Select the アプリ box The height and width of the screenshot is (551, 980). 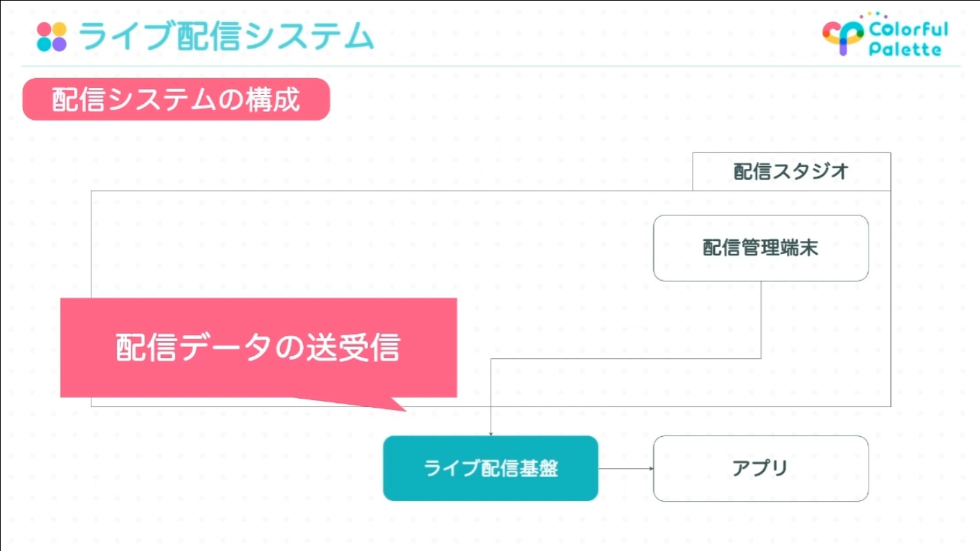(x=761, y=469)
